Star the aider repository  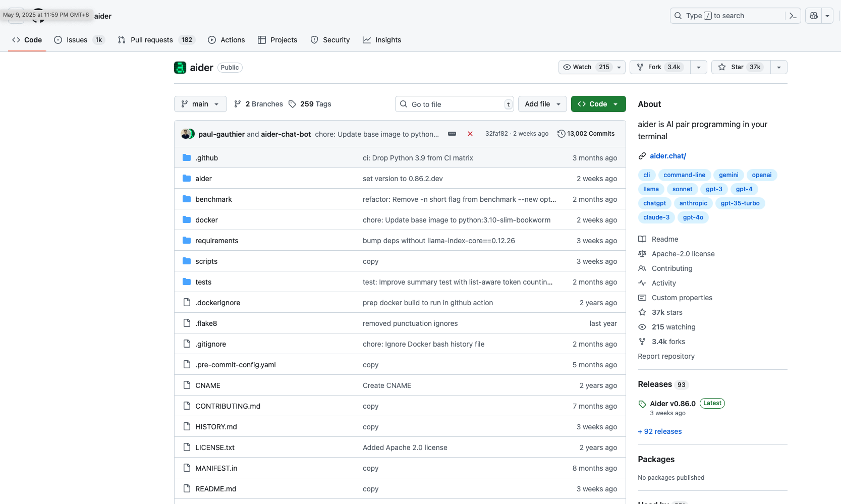click(741, 67)
